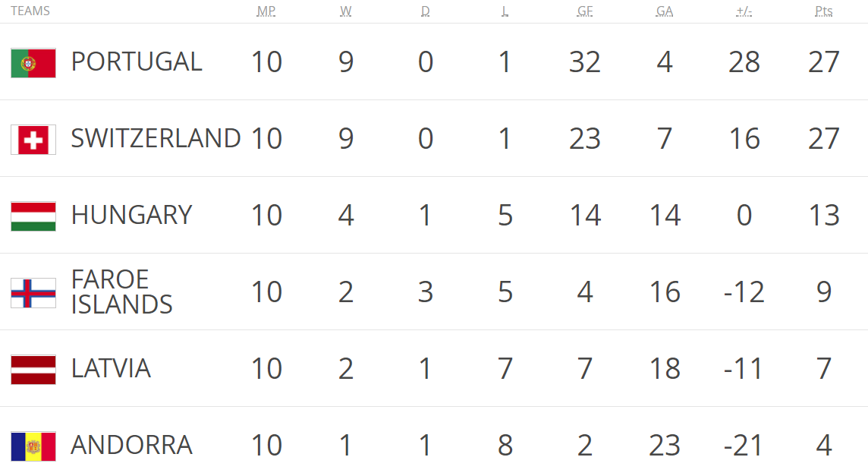The width and height of the screenshot is (868, 476).
Task: Click the +/- goal difference header
Action: (744, 11)
